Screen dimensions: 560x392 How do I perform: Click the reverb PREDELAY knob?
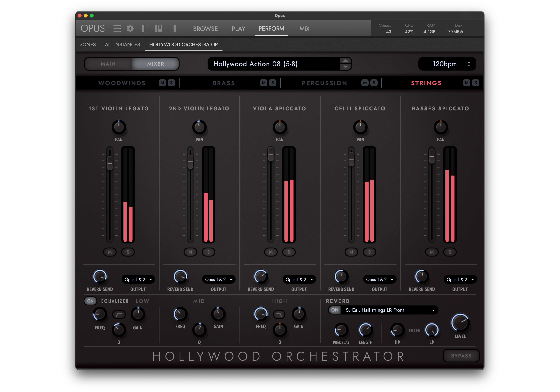(x=341, y=330)
